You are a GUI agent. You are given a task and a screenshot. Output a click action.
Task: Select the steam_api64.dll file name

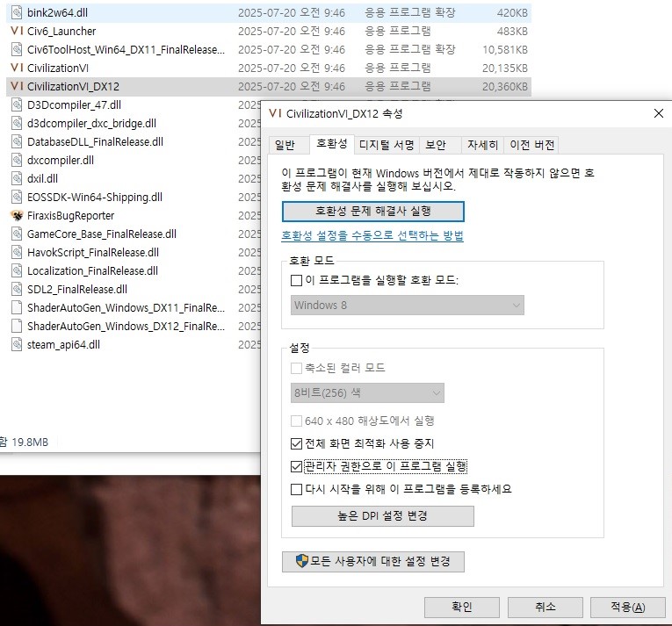pyautogui.click(x=63, y=344)
